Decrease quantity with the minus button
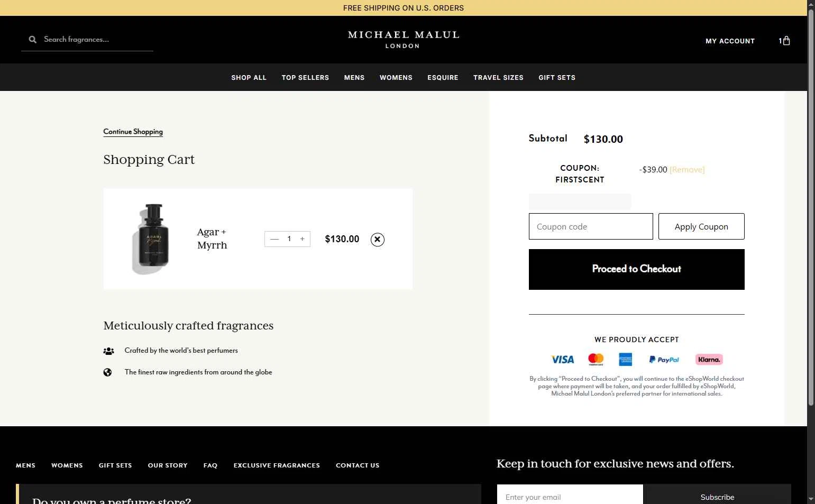 [274, 239]
